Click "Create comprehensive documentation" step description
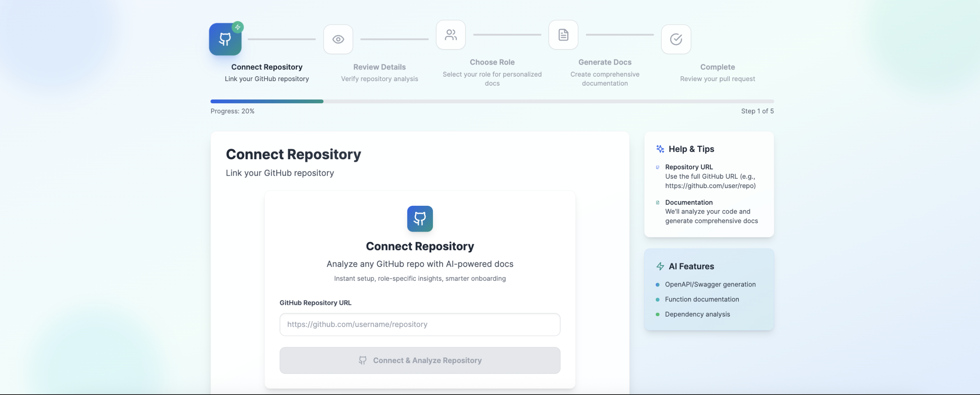The height and width of the screenshot is (395, 980). click(x=605, y=79)
